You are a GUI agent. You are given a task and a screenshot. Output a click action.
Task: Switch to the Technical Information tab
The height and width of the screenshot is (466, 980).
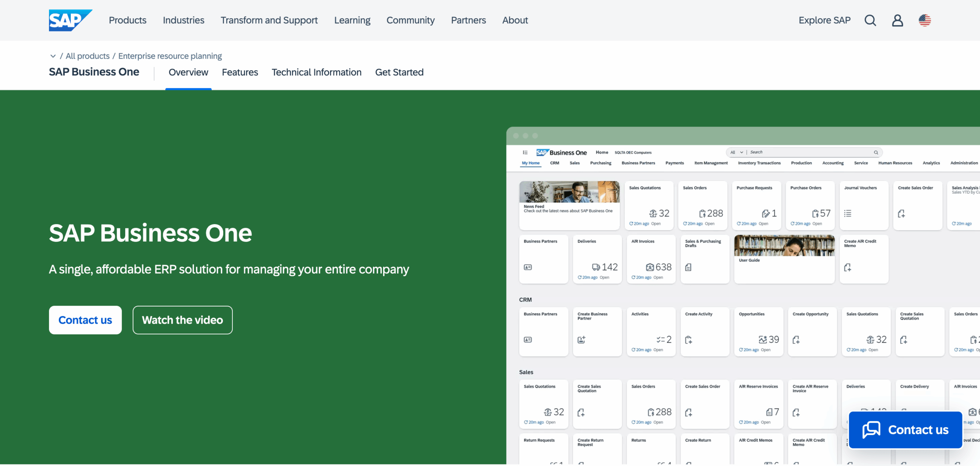click(317, 72)
